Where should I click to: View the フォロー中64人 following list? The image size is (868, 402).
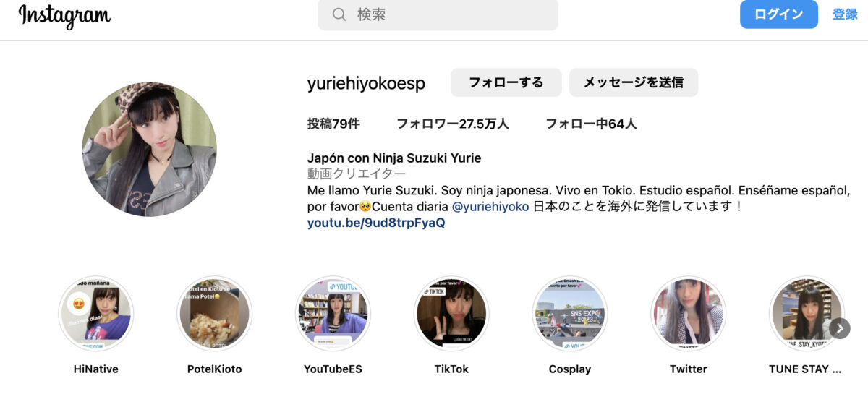pyautogui.click(x=590, y=124)
